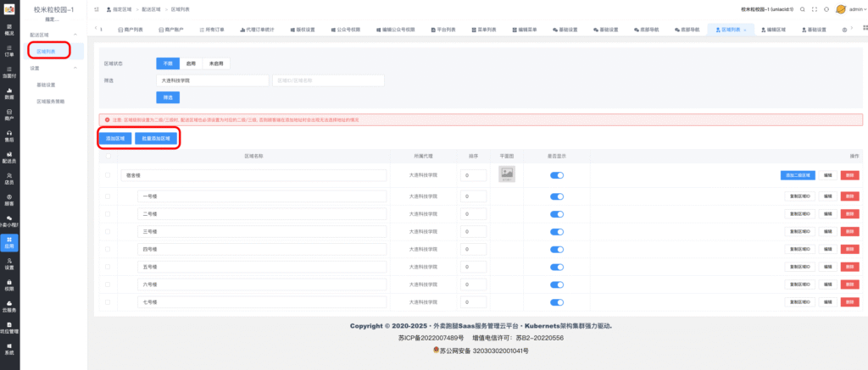This screenshot has width=868, height=370.
Task: Open the 顾客 customers sidebar icon
Action: (x=9, y=200)
